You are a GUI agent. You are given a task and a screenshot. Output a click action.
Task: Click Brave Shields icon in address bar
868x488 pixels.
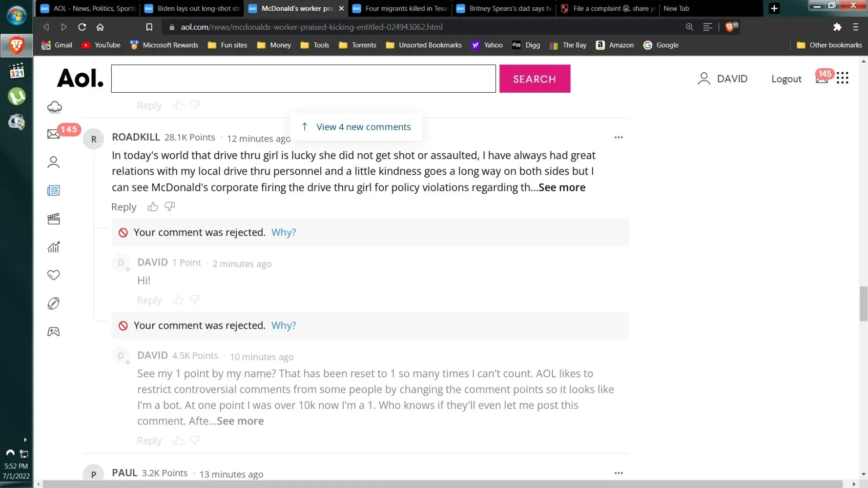coord(730,27)
